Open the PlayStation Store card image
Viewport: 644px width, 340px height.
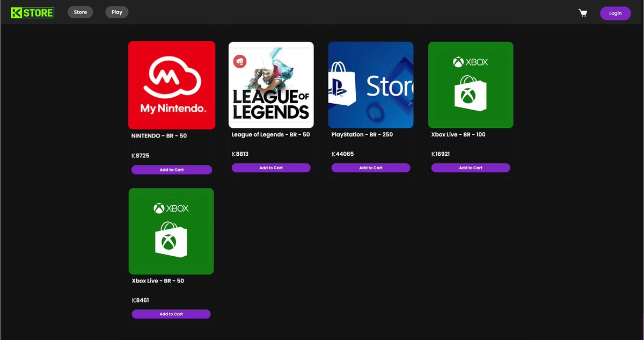tap(371, 85)
